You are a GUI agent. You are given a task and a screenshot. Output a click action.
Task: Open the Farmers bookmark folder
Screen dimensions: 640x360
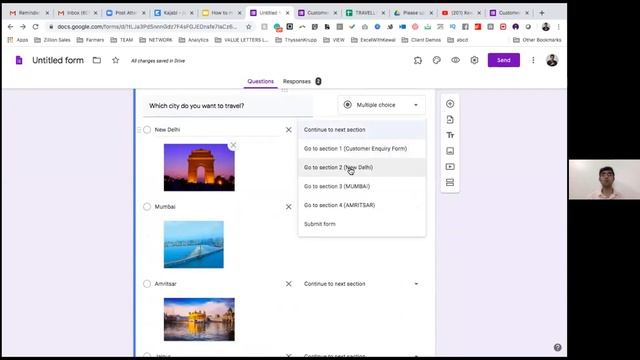pos(91,40)
